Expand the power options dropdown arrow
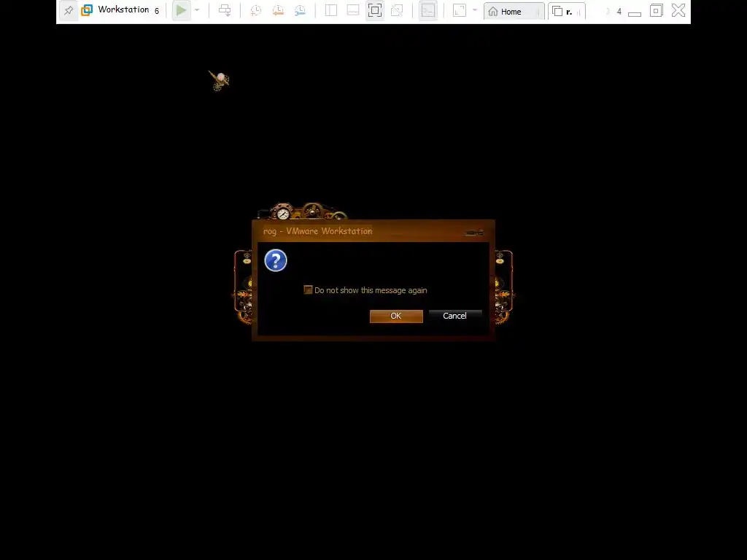This screenshot has width=747, height=560. coord(197,10)
